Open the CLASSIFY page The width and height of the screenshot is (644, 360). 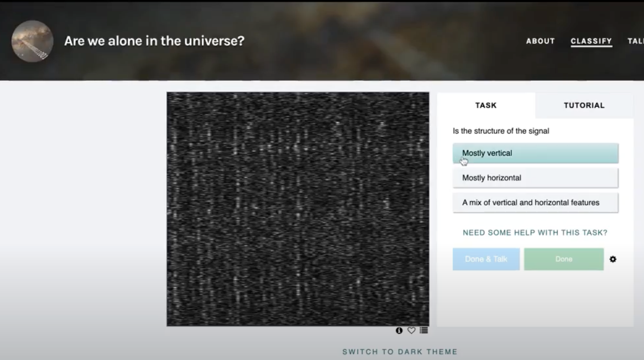point(591,41)
